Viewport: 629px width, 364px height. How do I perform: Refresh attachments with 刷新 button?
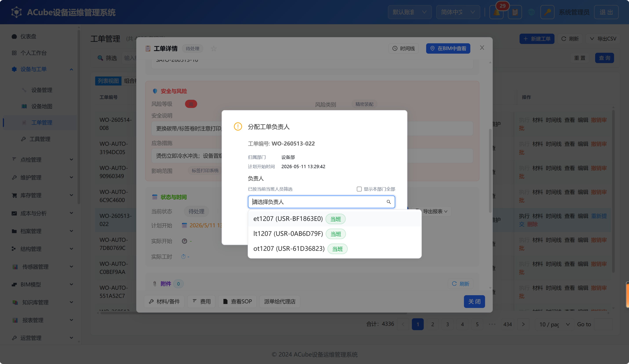460,284
